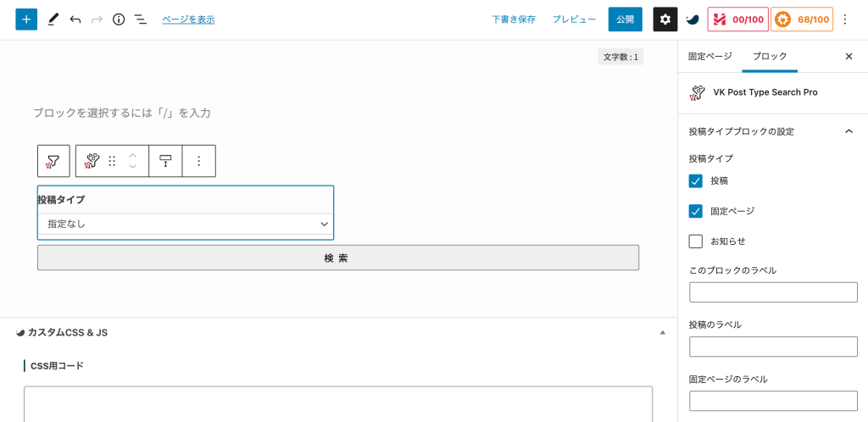Click the このブロックのラベル input field
Screen dimensions: 868x422
pyautogui.click(x=773, y=292)
